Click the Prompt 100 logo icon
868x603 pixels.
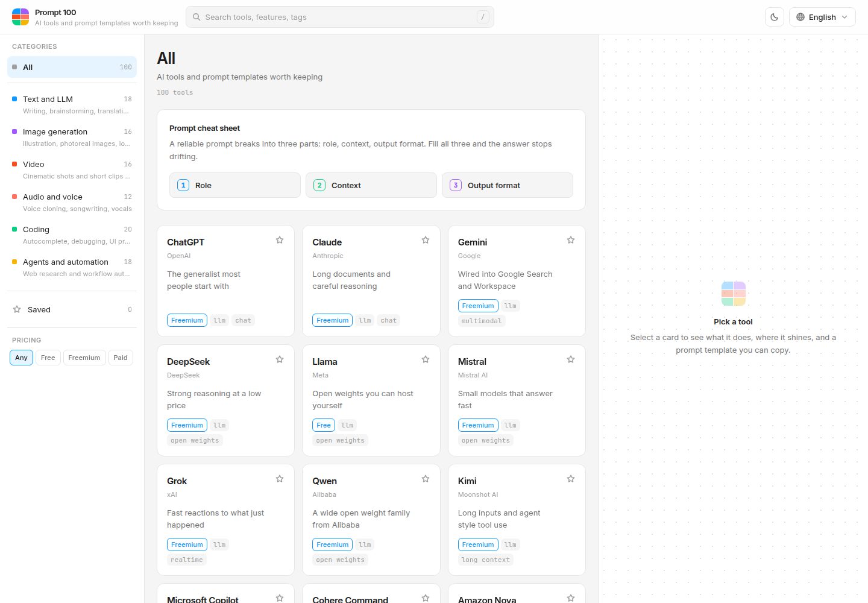[x=20, y=17]
